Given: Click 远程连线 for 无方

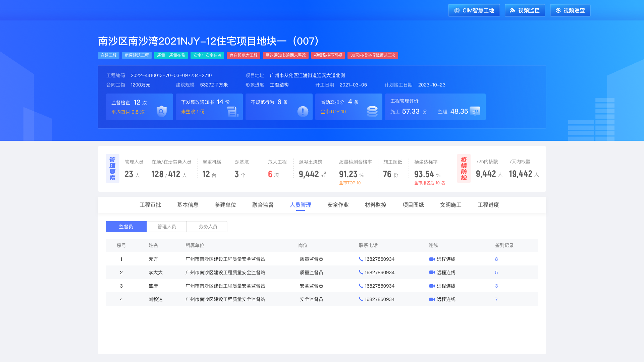Looking at the screenshot, I should click(446, 259).
